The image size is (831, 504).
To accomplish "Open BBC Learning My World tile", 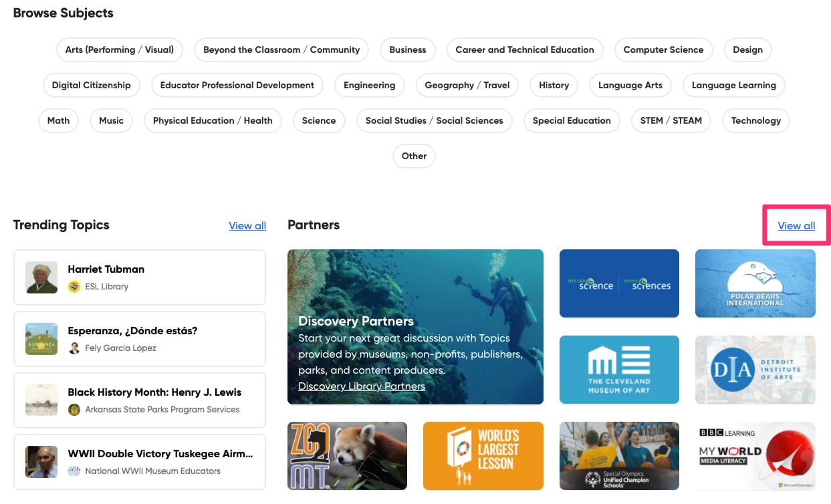I will (755, 456).
